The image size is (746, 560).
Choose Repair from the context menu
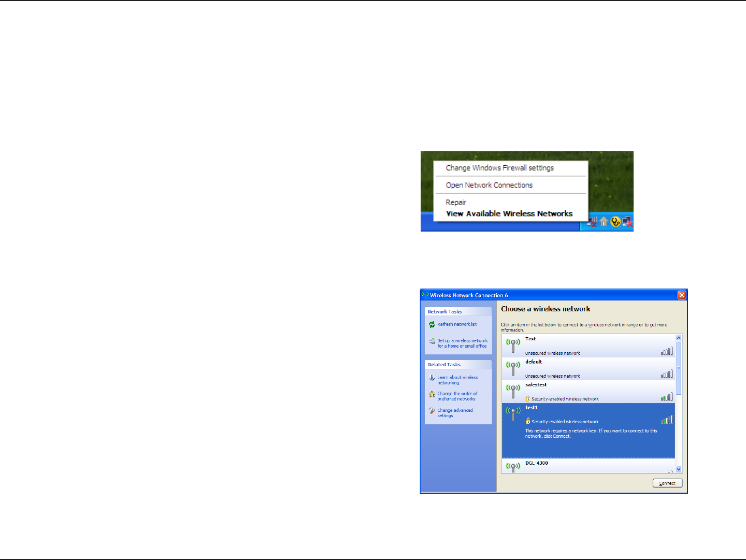coord(456,203)
